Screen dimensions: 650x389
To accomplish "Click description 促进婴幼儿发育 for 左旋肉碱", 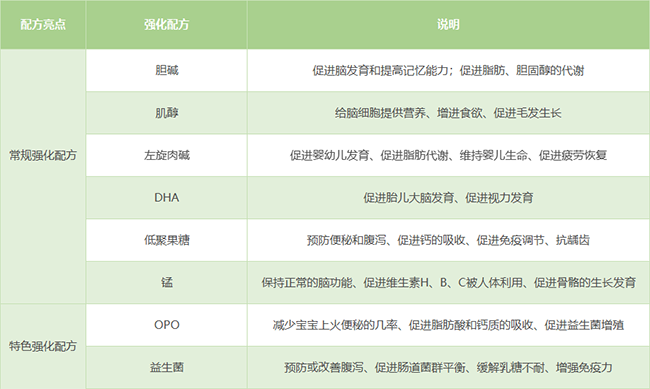I will pyautogui.click(x=449, y=155).
